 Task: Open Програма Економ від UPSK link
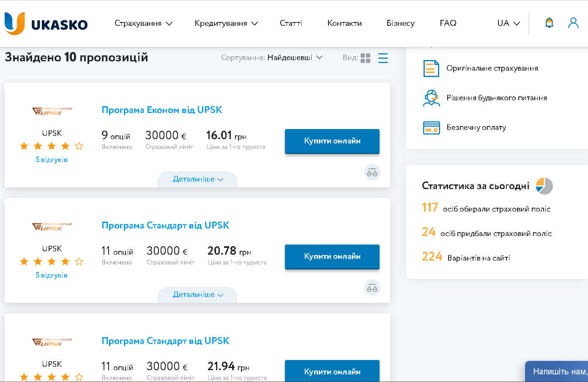point(162,110)
